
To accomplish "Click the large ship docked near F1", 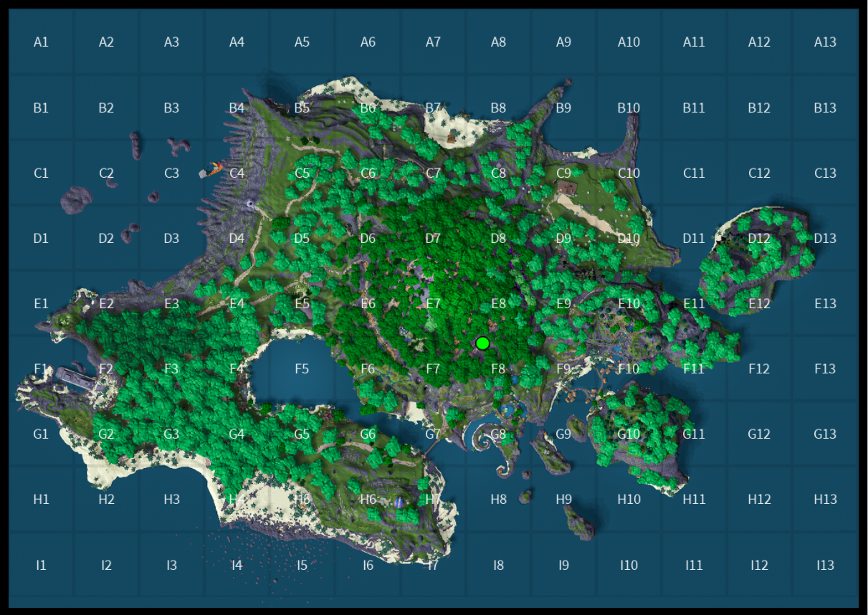I will pos(80,378).
